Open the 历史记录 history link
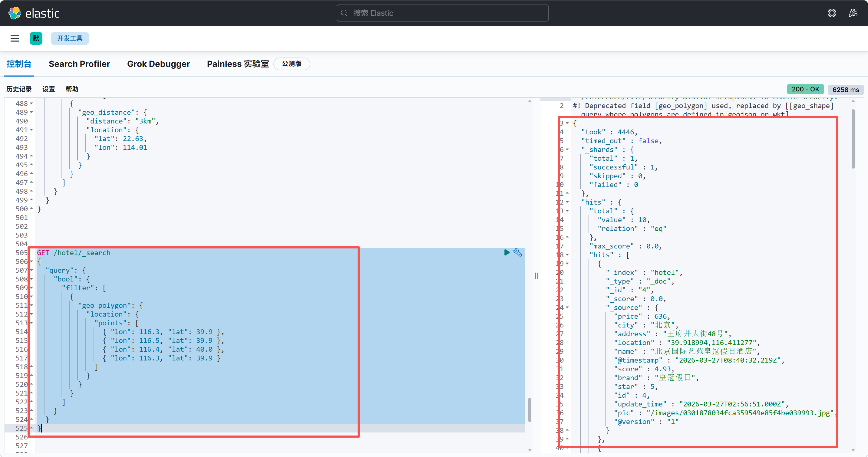The height and width of the screenshot is (457, 868). pyautogui.click(x=19, y=89)
